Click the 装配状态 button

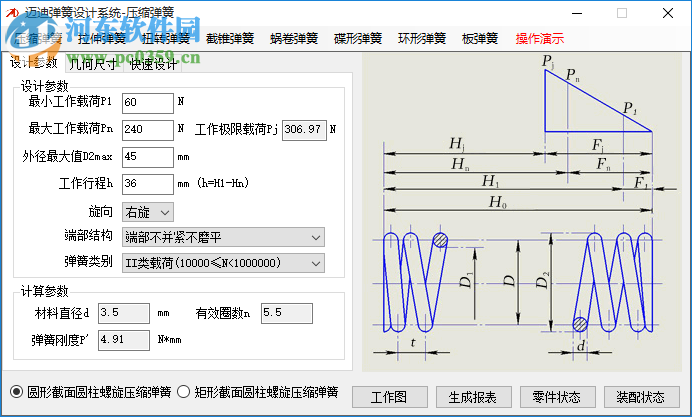coord(642,397)
